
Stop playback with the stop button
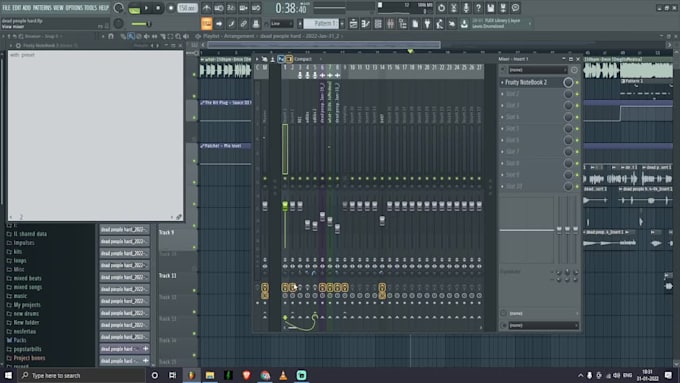point(158,8)
